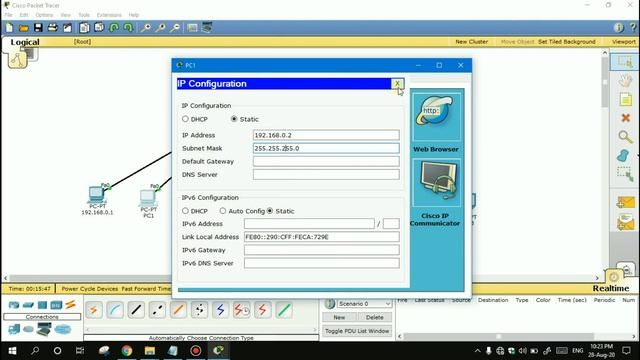Choose the Serial DCE cable with clock

242,310
